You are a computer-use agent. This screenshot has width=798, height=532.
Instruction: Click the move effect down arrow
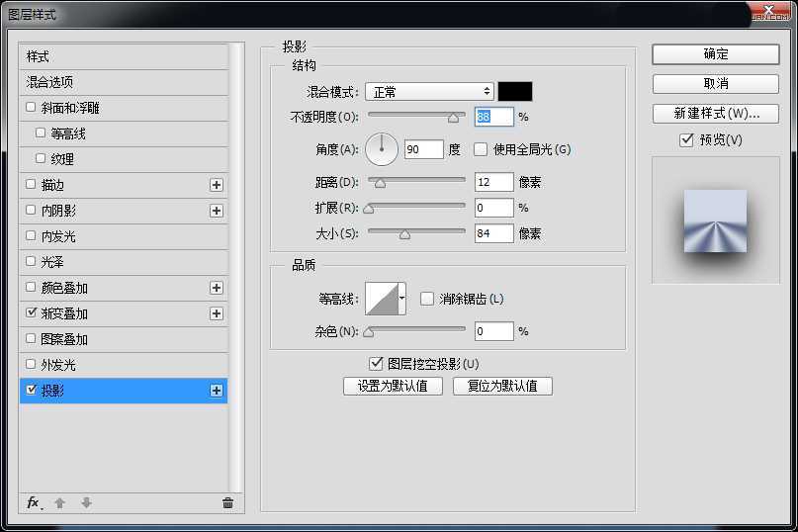pos(86,502)
